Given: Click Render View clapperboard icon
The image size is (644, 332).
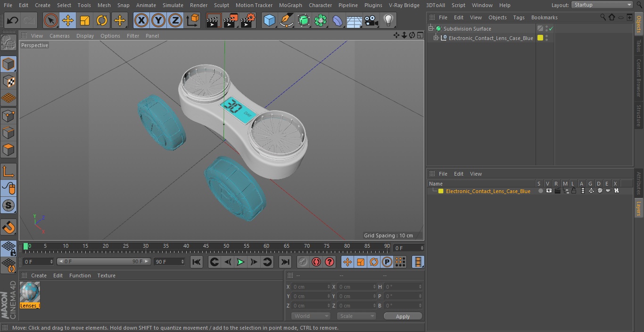Looking at the screenshot, I should [x=214, y=21].
